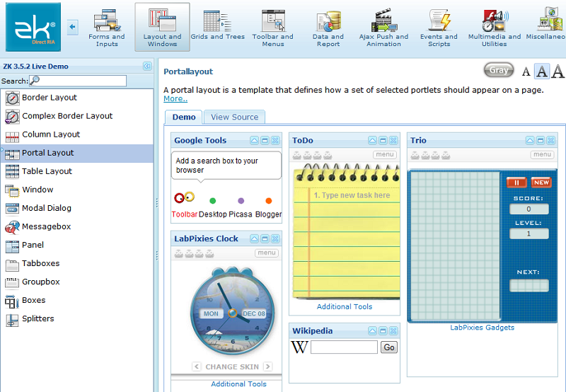Collapse the ToDo portlet

(x=372, y=140)
